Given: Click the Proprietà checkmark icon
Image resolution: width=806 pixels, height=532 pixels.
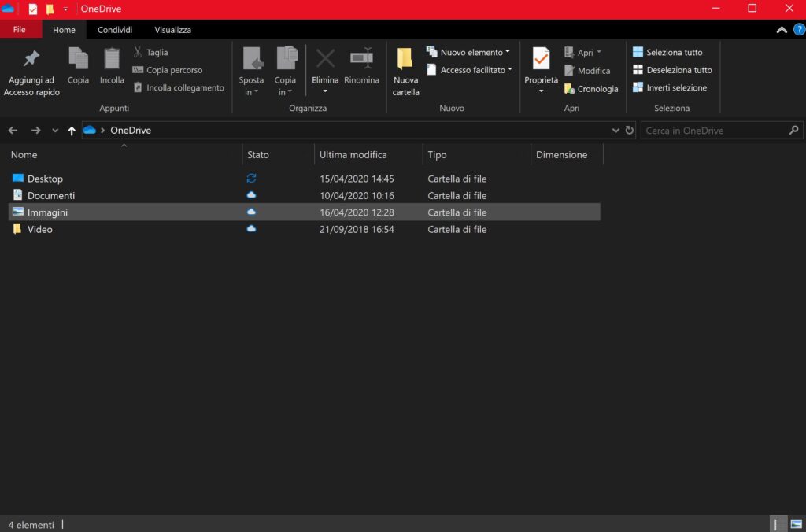Looking at the screenshot, I should [x=541, y=58].
